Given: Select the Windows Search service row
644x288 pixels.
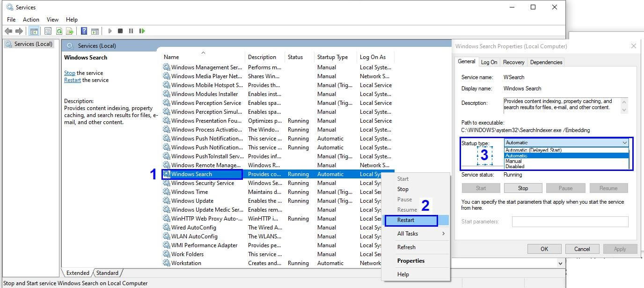Looking at the screenshot, I should point(278,174).
